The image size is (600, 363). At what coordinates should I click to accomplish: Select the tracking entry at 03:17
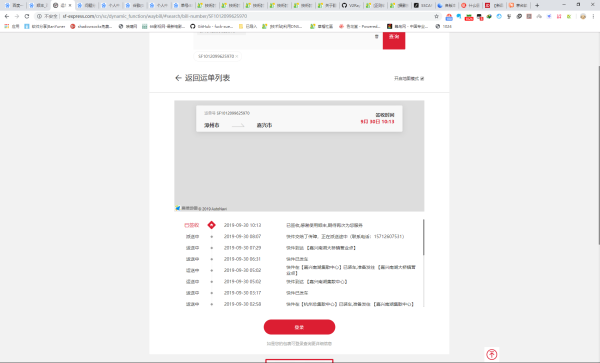[299, 293]
